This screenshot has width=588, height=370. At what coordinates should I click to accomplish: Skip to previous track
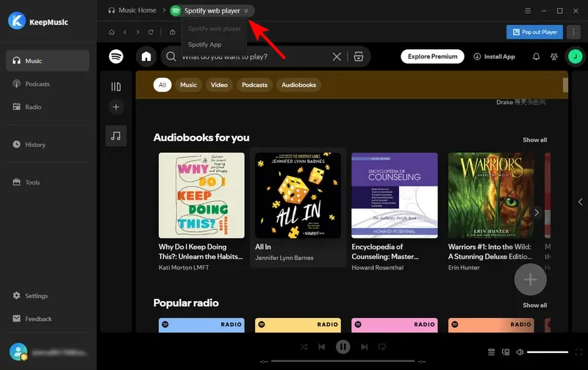(322, 347)
